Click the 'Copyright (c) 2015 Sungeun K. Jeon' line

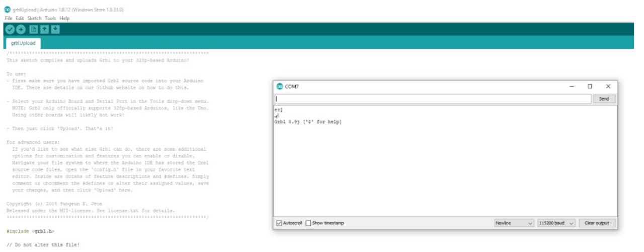pos(55,204)
